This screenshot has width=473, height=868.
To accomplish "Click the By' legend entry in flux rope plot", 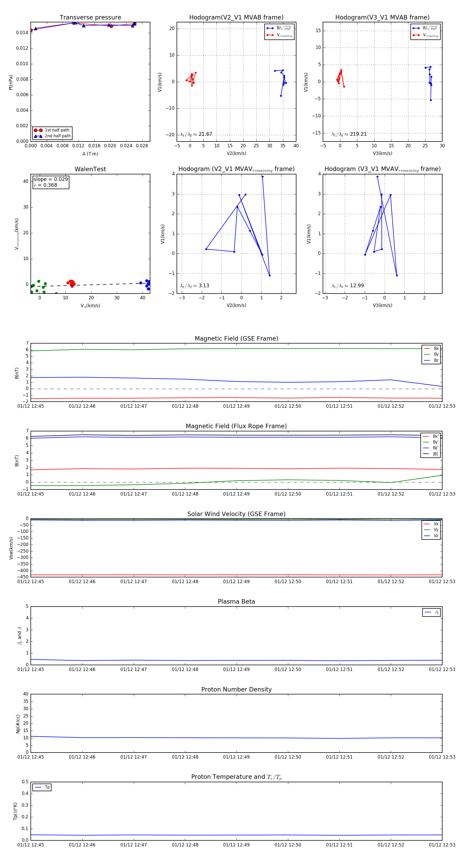I will click(x=431, y=442).
